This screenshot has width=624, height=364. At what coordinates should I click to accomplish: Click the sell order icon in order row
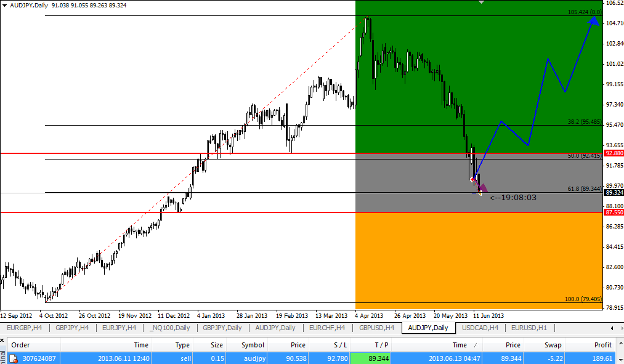coord(13,358)
